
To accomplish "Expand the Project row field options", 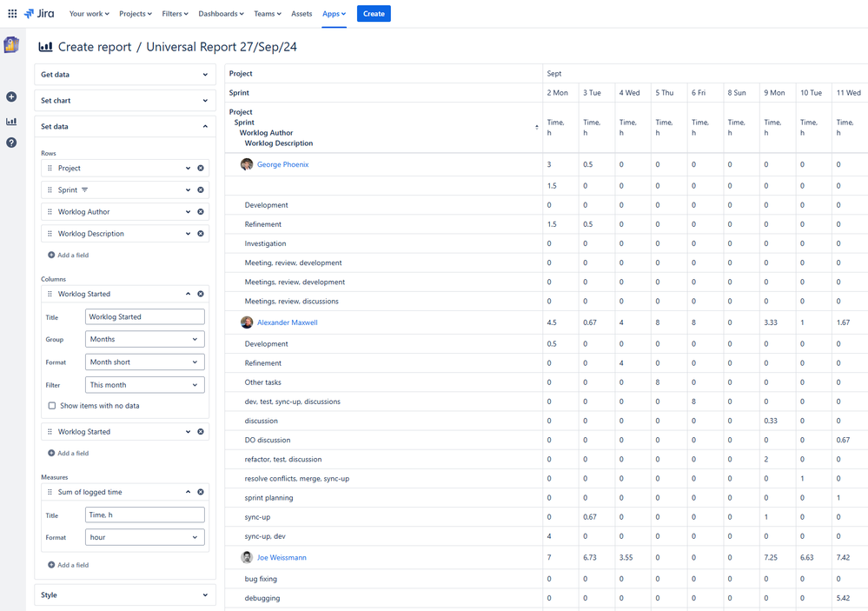I will pyautogui.click(x=189, y=168).
